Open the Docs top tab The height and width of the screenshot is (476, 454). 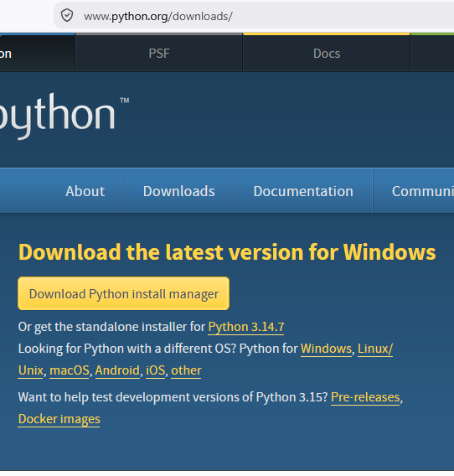pos(327,54)
